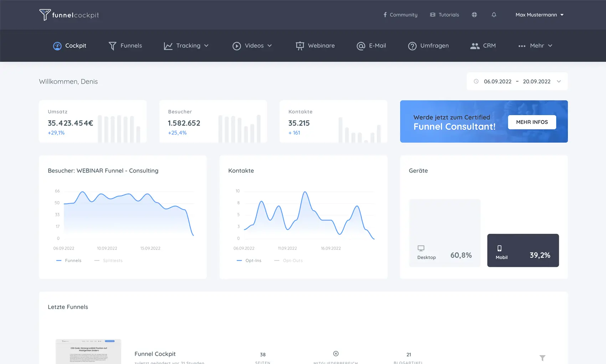This screenshot has height=364, width=606.
Task: Open the Funnel Cockpit thumbnail preview
Action: click(88, 351)
